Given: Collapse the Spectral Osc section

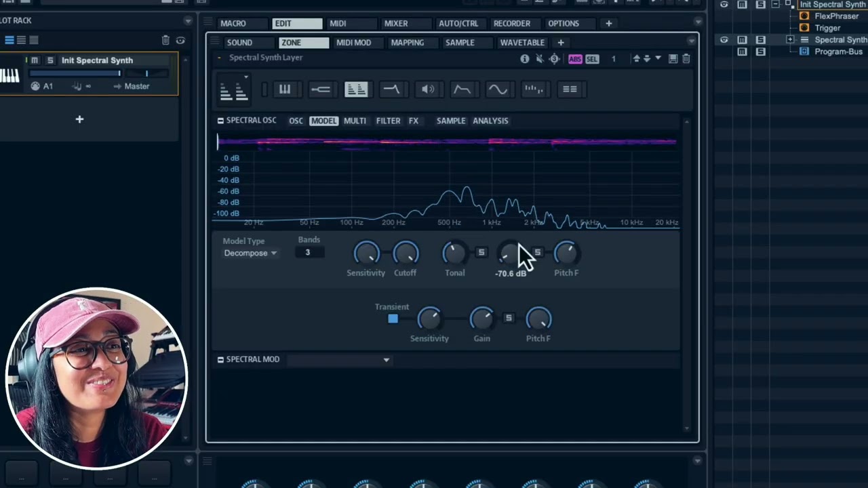Looking at the screenshot, I should click(220, 121).
